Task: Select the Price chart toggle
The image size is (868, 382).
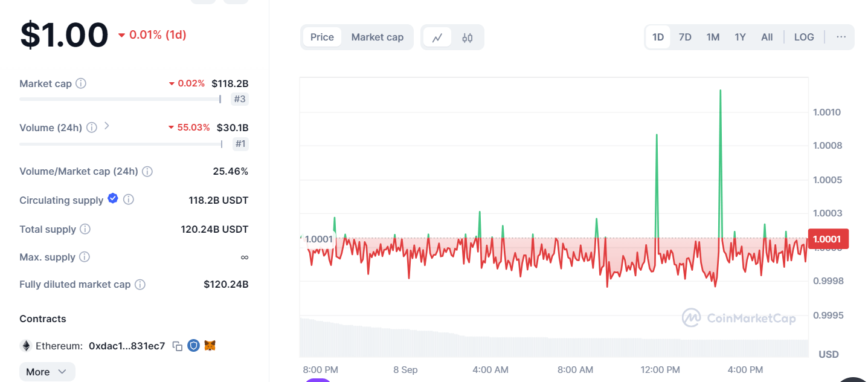Action: coord(322,37)
